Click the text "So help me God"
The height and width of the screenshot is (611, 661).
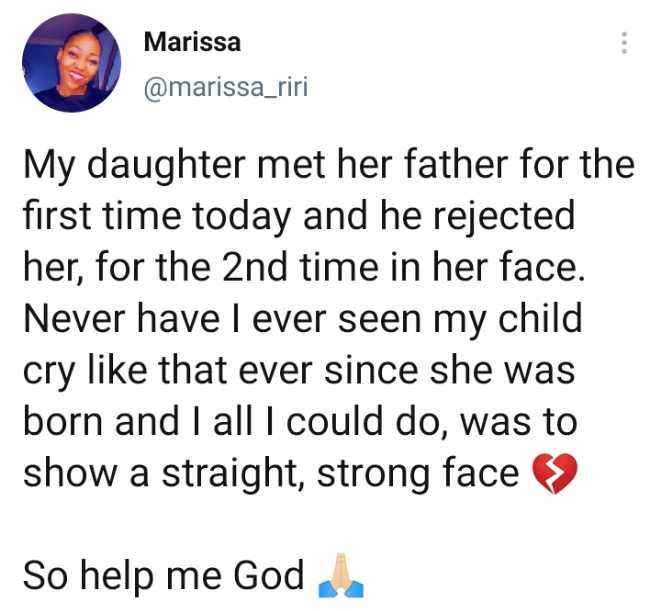click(x=163, y=576)
